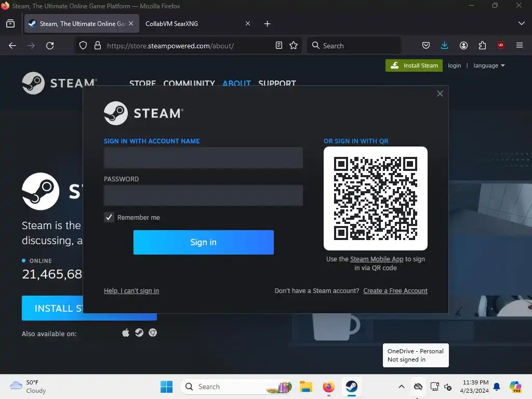Open Windows Start menu

166,387
